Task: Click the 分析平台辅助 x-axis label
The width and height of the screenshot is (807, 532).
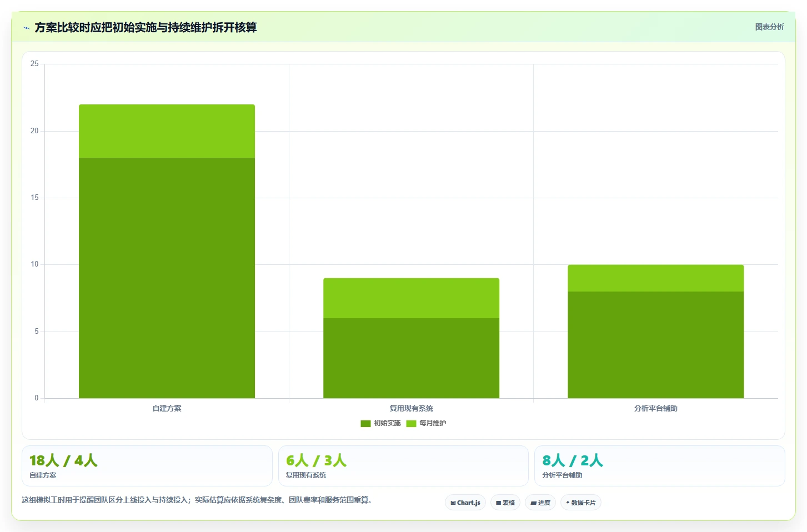Action: [655, 408]
